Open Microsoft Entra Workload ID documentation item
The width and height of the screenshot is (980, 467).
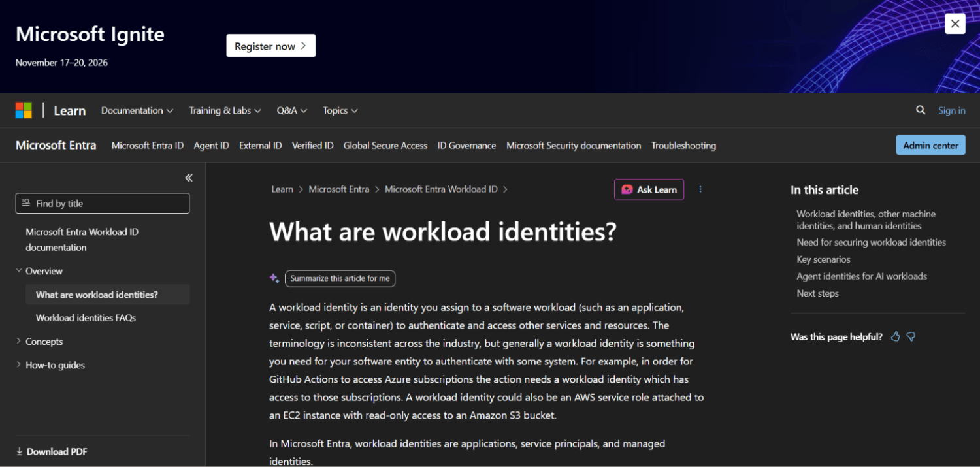pyautogui.click(x=82, y=239)
